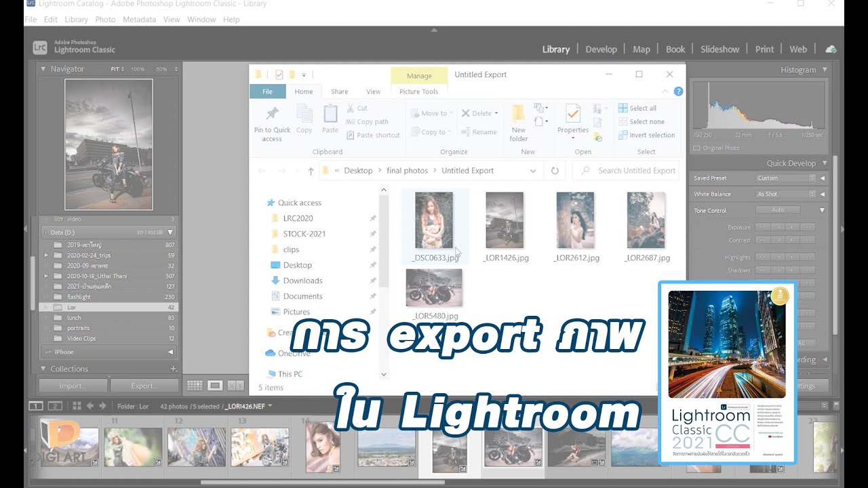Click the Auto tone control button

pyautogui.click(x=778, y=210)
